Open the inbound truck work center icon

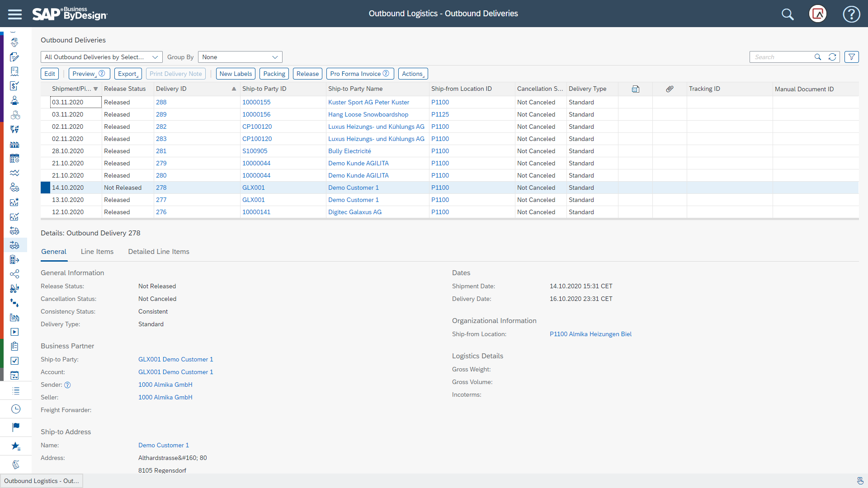tap(14, 230)
